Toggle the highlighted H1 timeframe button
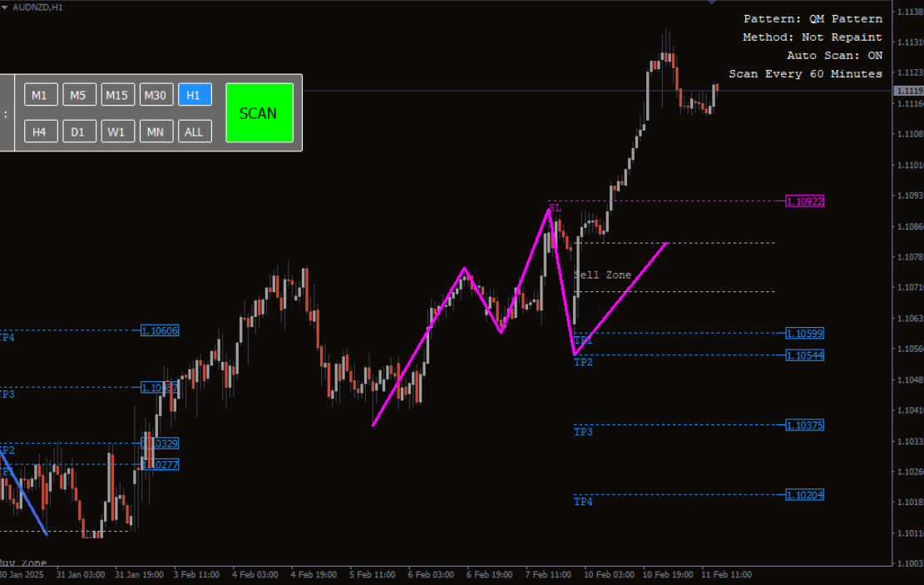 (x=195, y=95)
